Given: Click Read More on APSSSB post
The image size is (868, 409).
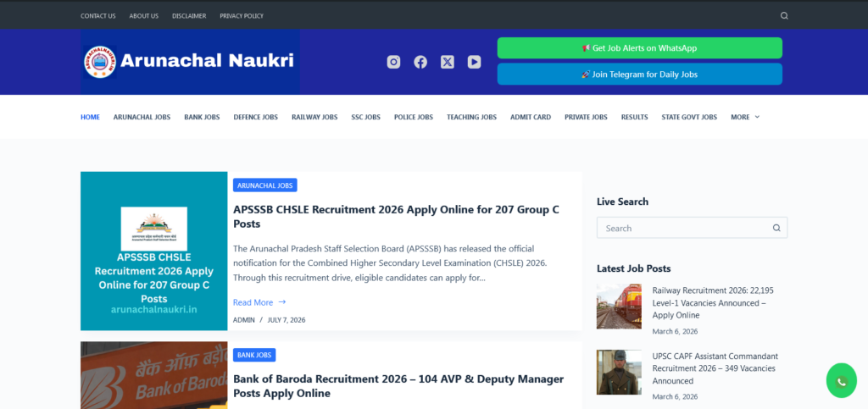Looking at the screenshot, I should click(259, 302).
